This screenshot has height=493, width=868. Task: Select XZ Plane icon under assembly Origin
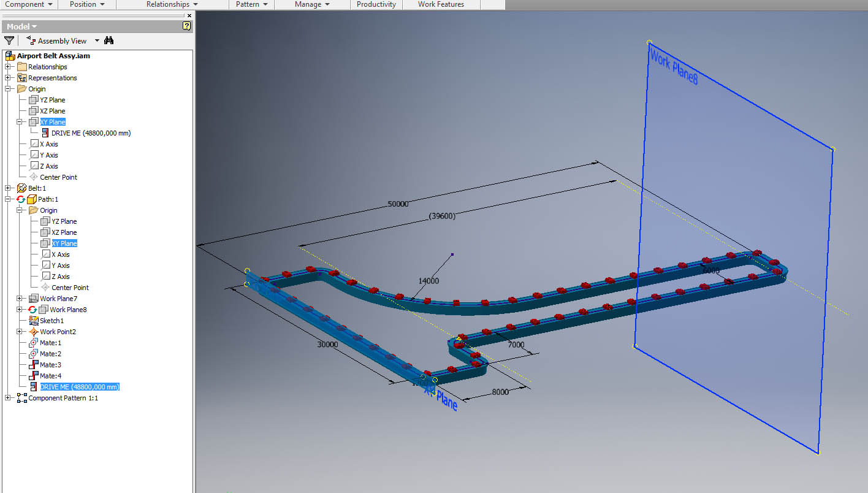click(x=34, y=111)
